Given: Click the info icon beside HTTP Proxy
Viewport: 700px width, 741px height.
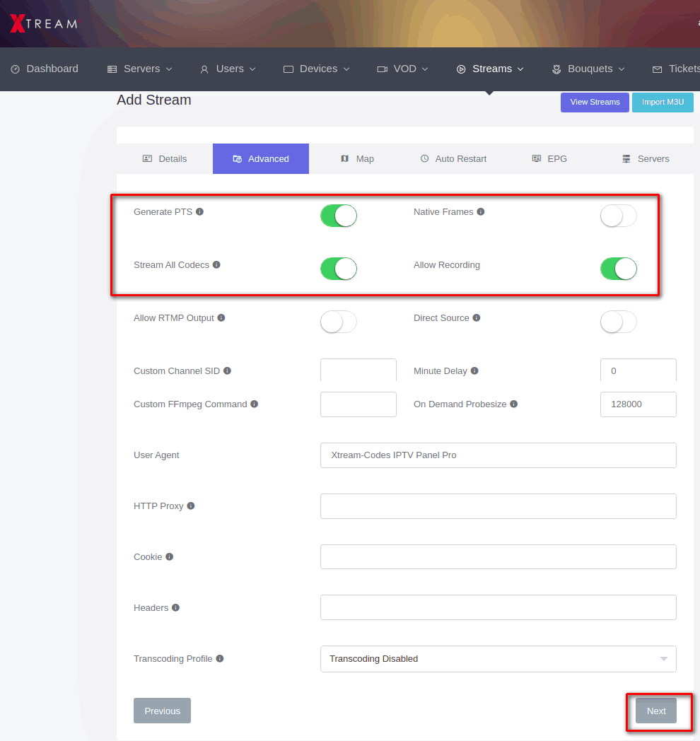Looking at the screenshot, I should 189,504.
